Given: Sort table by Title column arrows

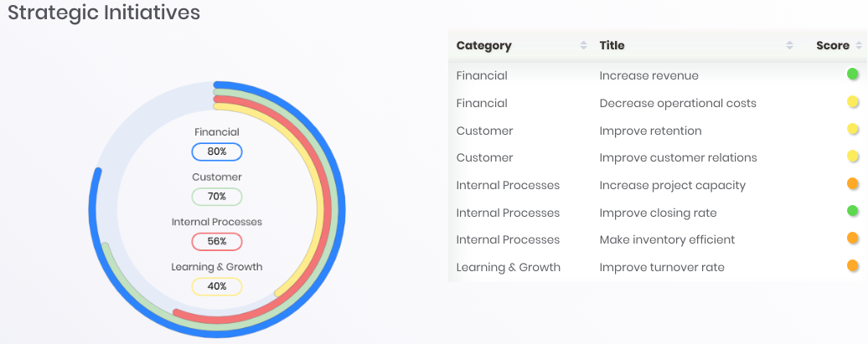Looking at the screenshot, I should [789, 46].
